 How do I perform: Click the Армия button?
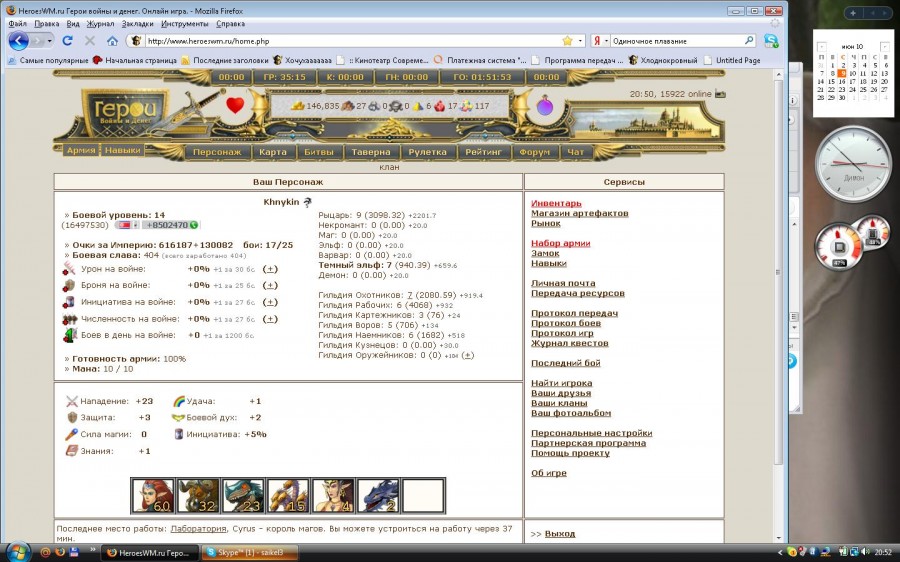pos(81,150)
